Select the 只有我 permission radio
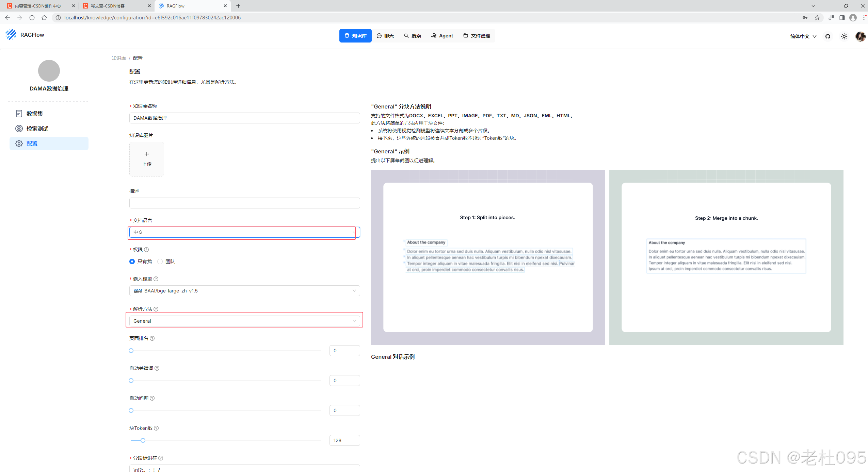The height and width of the screenshot is (472, 868). [132, 262]
